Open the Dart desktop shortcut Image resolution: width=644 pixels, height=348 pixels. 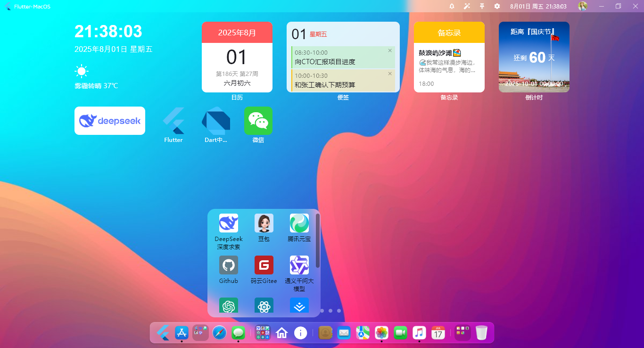215,121
